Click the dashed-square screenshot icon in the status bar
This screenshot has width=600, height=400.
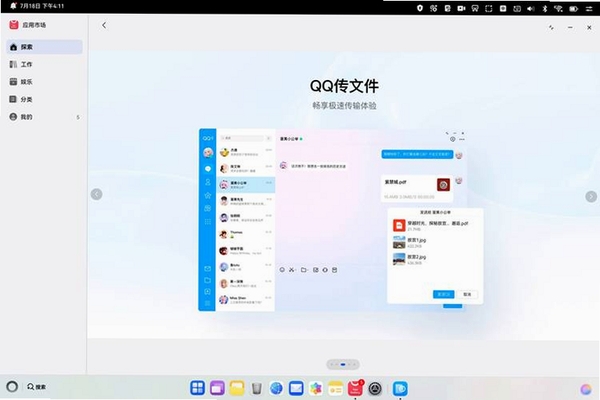(489, 8)
